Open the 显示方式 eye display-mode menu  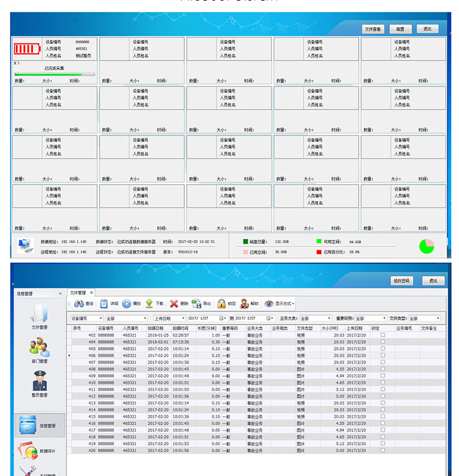(279, 303)
